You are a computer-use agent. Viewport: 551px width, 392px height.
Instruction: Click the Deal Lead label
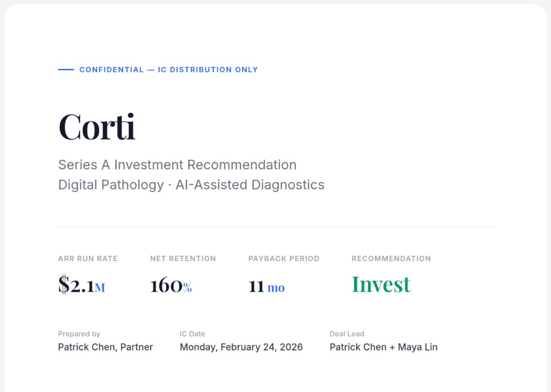pyautogui.click(x=347, y=334)
